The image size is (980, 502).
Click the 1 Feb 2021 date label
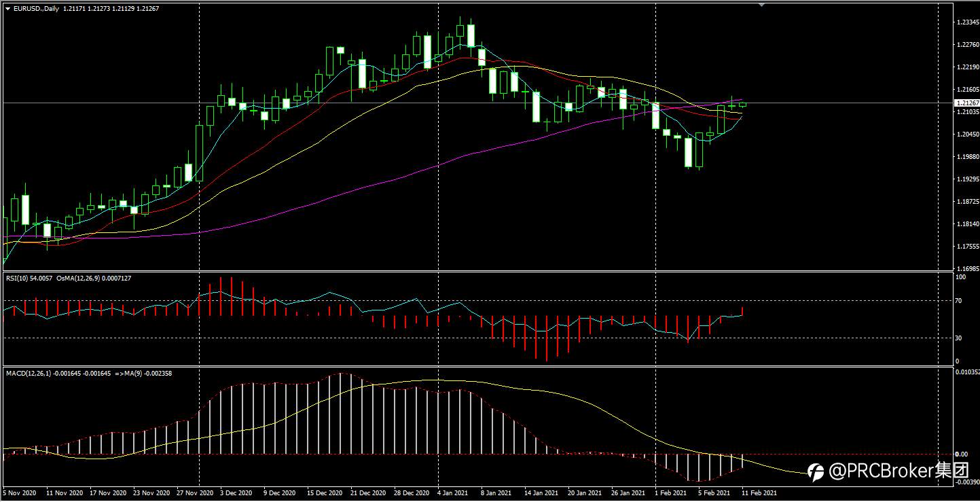pyautogui.click(x=670, y=492)
